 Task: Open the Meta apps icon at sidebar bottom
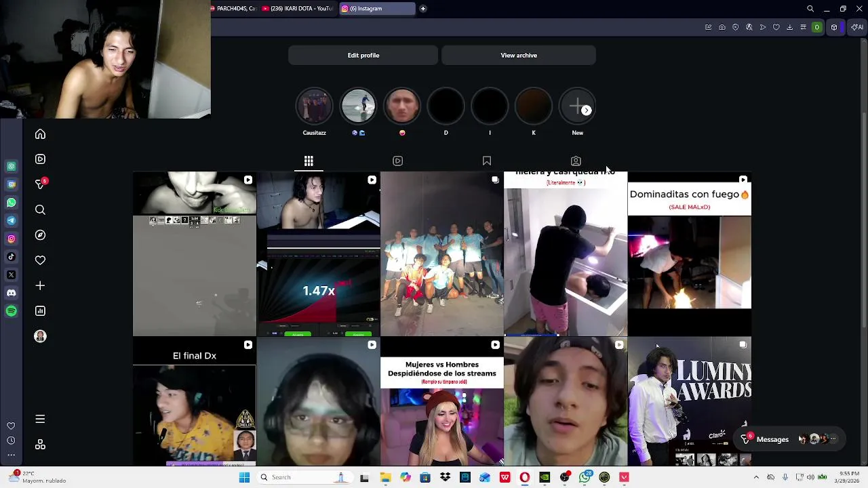coord(40,445)
